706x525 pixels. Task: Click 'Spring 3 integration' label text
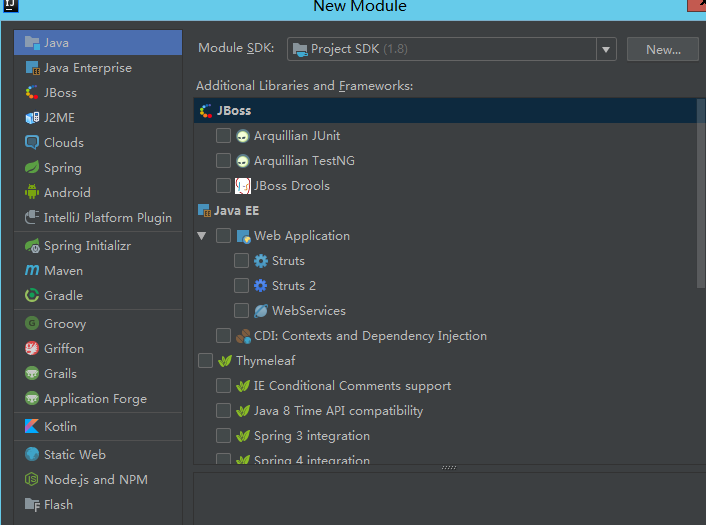coord(312,436)
